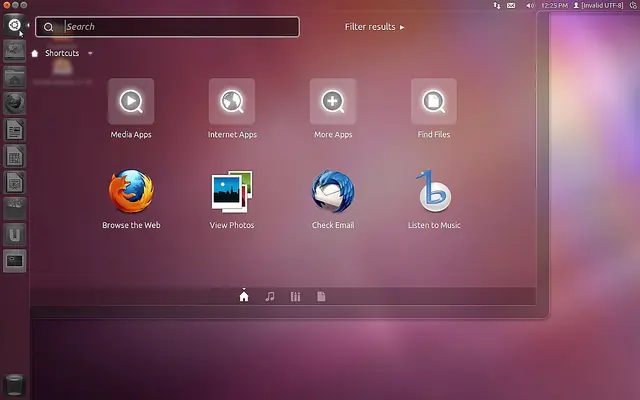Viewport: 640px width, 400px height.
Task: Open the Workspace Switcher in launcher
Action: (14, 260)
